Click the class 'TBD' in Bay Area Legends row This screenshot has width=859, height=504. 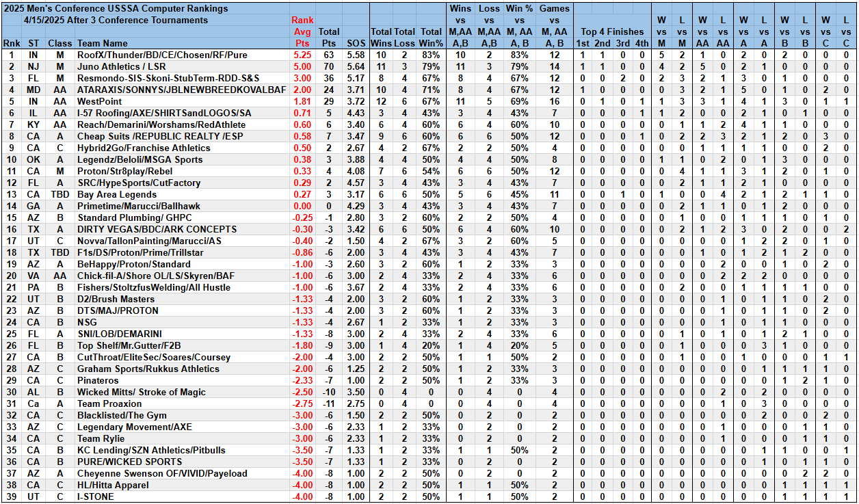pyautogui.click(x=60, y=194)
